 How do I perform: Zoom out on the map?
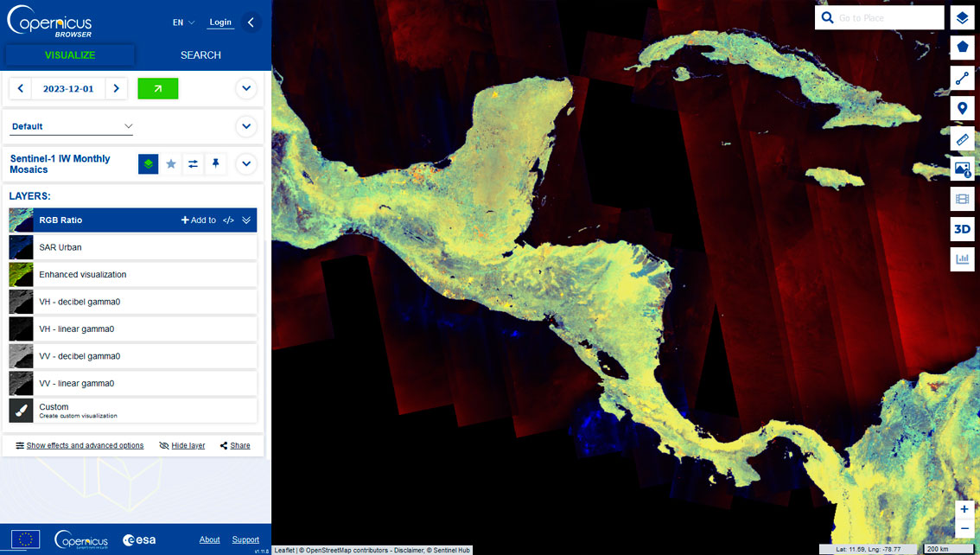tap(964, 528)
